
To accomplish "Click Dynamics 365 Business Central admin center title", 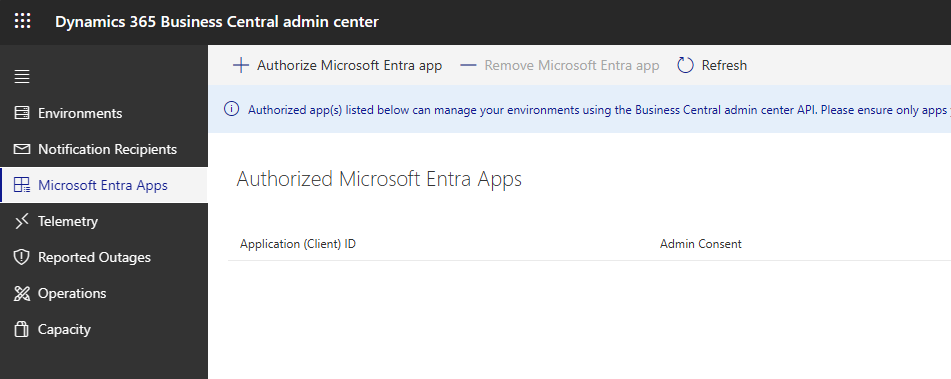I will (217, 22).
